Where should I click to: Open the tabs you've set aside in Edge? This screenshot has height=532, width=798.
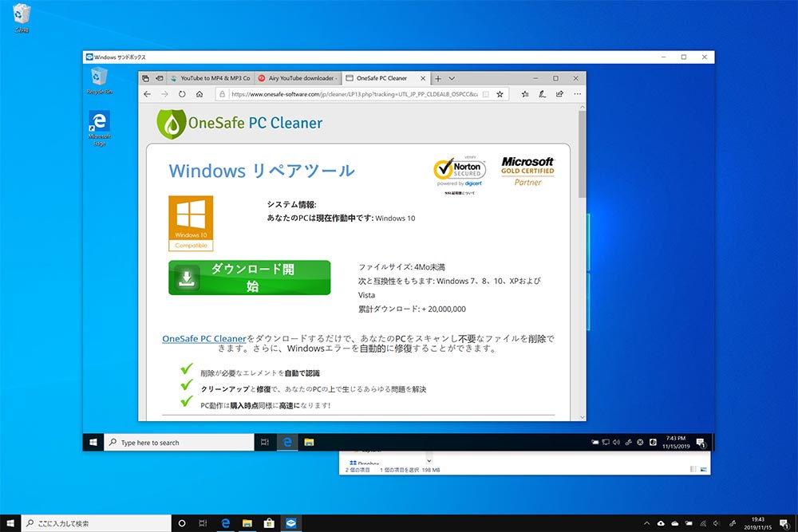tap(145, 78)
